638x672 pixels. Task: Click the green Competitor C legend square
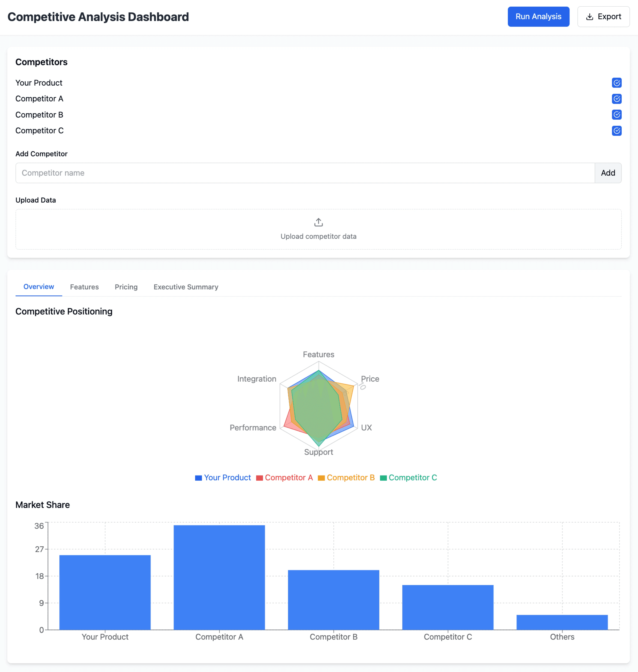click(383, 478)
